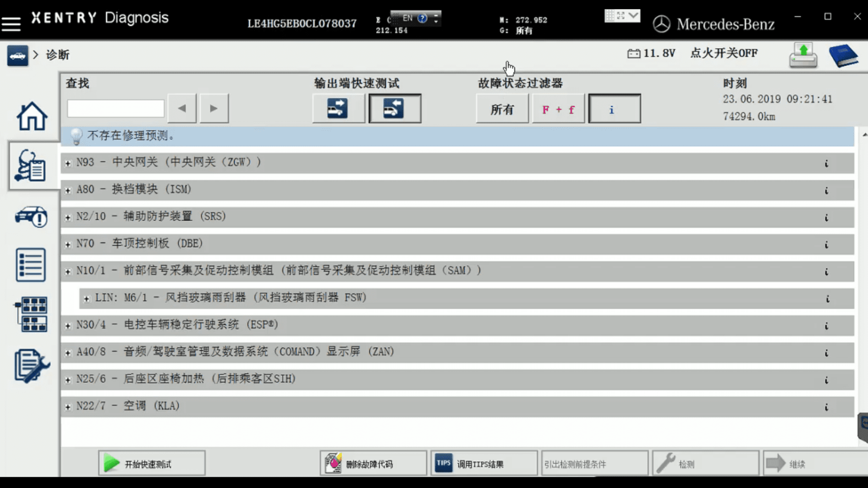Screen dimensions: 868x488
Task: Toggle the i fault status filter button
Action: [614, 109]
